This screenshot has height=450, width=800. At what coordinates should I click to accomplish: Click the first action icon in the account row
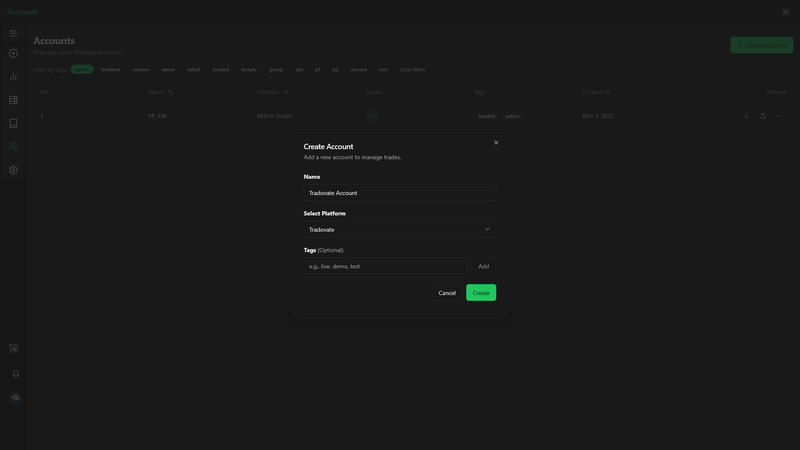point(746,116)
